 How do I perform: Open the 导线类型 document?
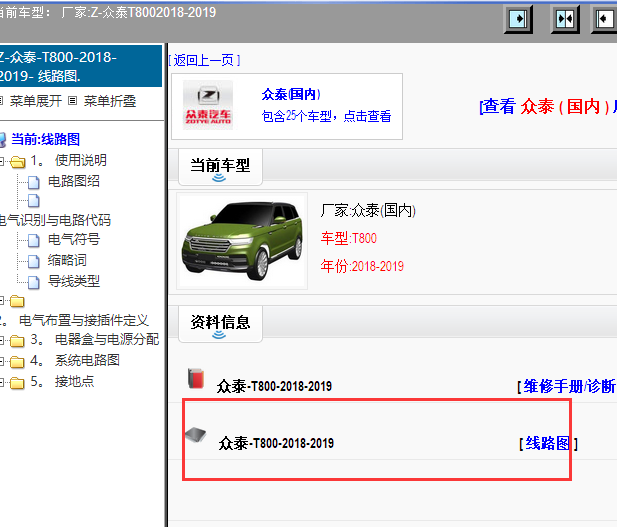(x=74, y=281)
